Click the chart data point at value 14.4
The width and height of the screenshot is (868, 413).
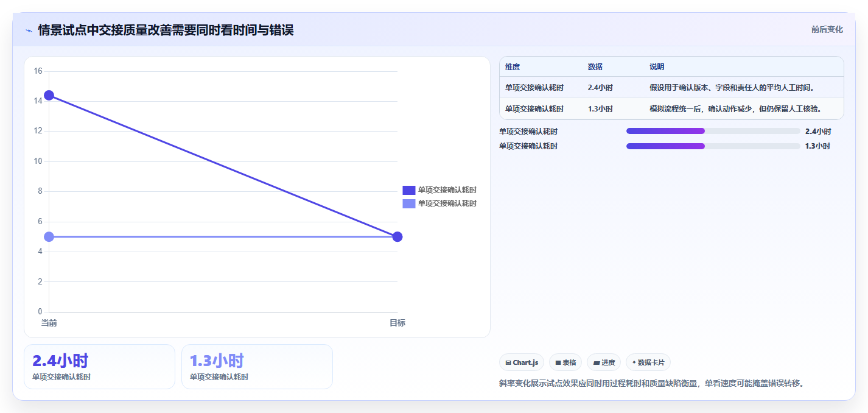49,96
